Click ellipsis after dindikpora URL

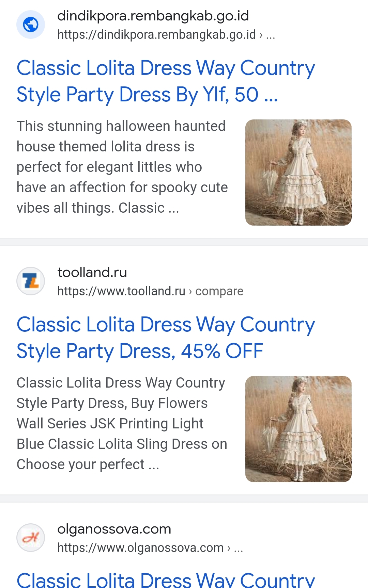pos(271,35)
